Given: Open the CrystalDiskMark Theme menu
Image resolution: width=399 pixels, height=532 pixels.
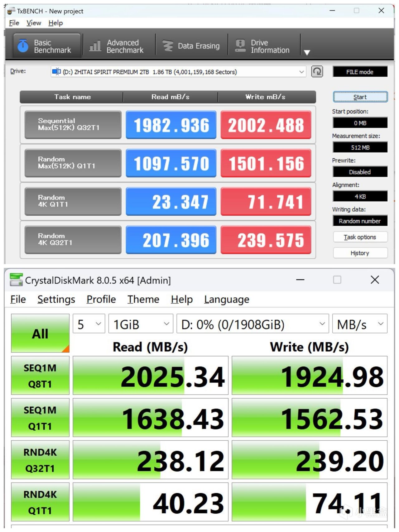Looking at the screenshot, I should click(x=143, y=299).
